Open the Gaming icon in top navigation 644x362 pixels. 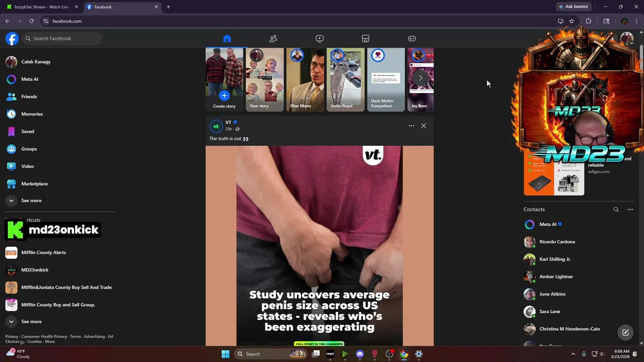coord(412,39)
